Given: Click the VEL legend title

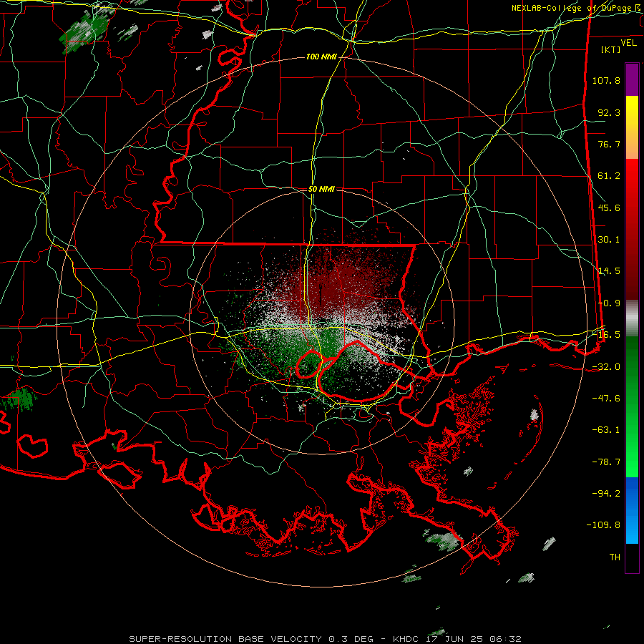Looking at the screenshot, I should tap(628, 43).
